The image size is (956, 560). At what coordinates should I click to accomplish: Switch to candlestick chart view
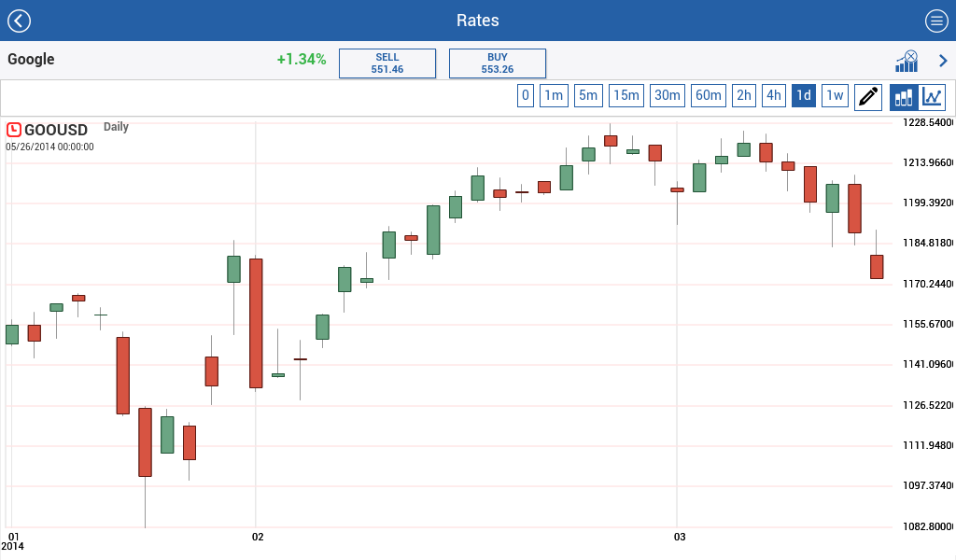904,96
